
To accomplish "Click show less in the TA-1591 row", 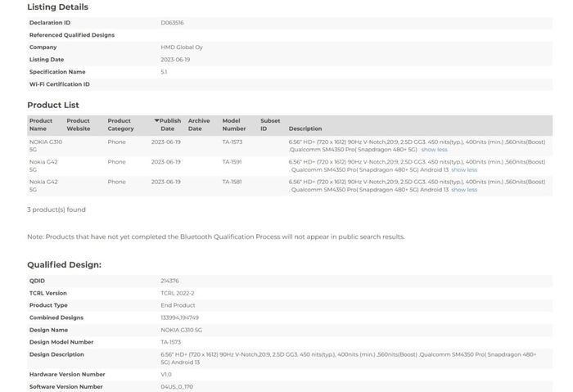I will pyautogui.click(x=464, y=170).
